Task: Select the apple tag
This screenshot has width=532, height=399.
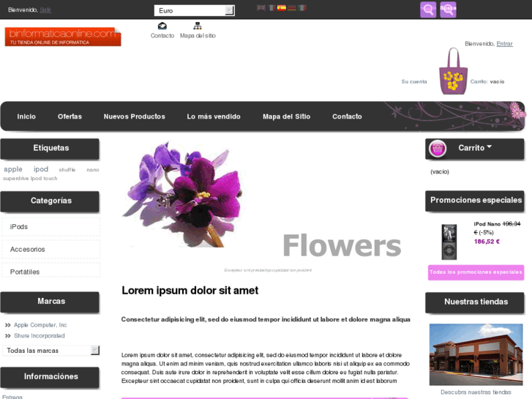Action: point(13,169)
